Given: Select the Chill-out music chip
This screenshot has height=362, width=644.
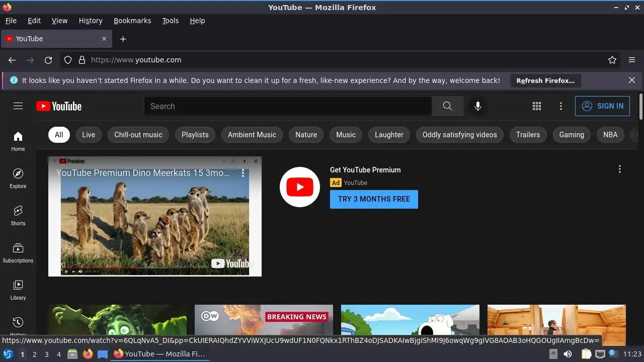Looking at the screenshot, I should [x=138, y=135].
